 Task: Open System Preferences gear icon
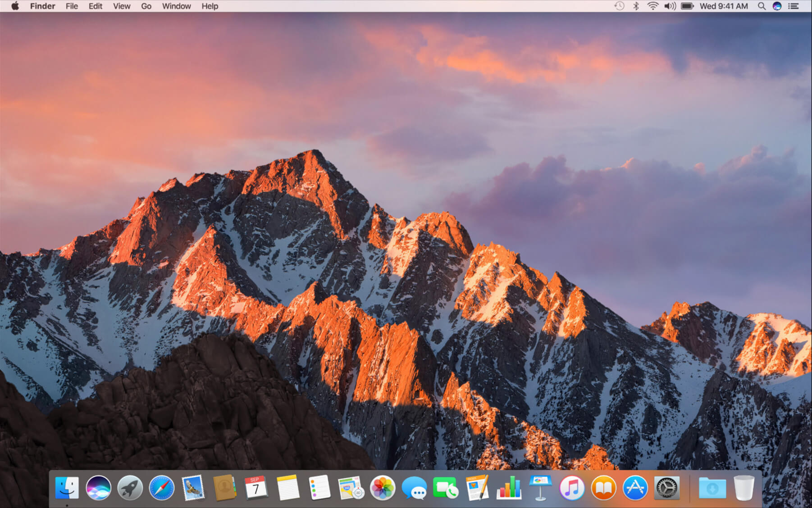point(666,488)
